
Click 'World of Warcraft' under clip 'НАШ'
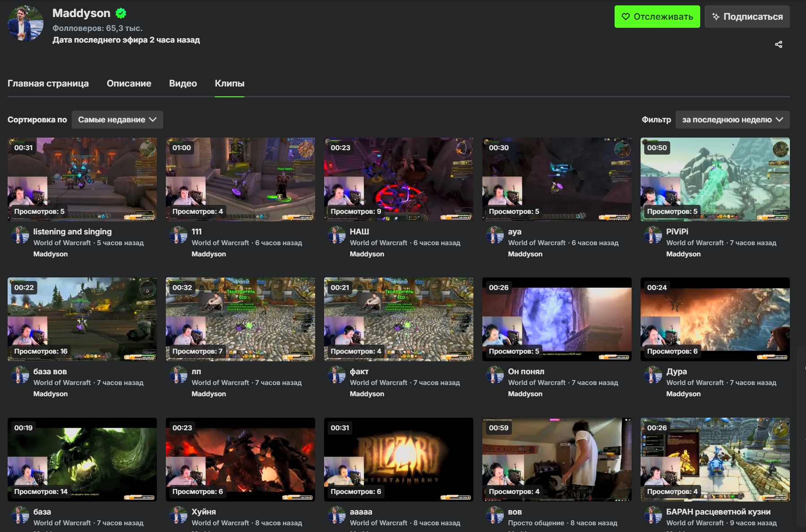pyautogui.click(x=378, y=243)
